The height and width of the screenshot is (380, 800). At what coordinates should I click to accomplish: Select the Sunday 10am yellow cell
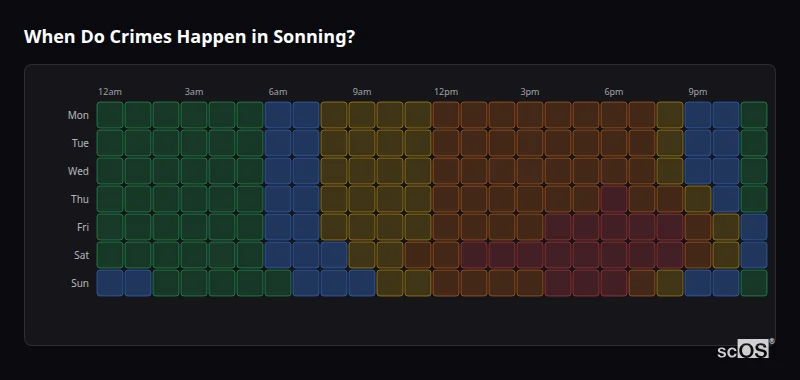[390, 283]
